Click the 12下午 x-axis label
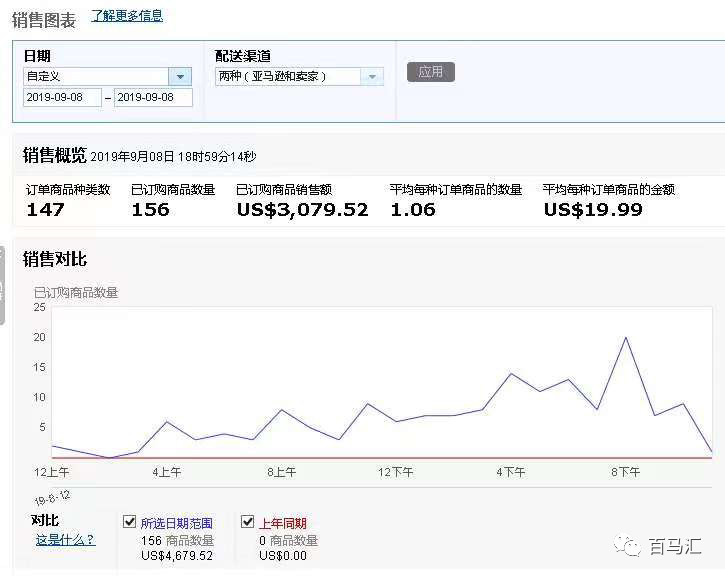 point(396,472)
